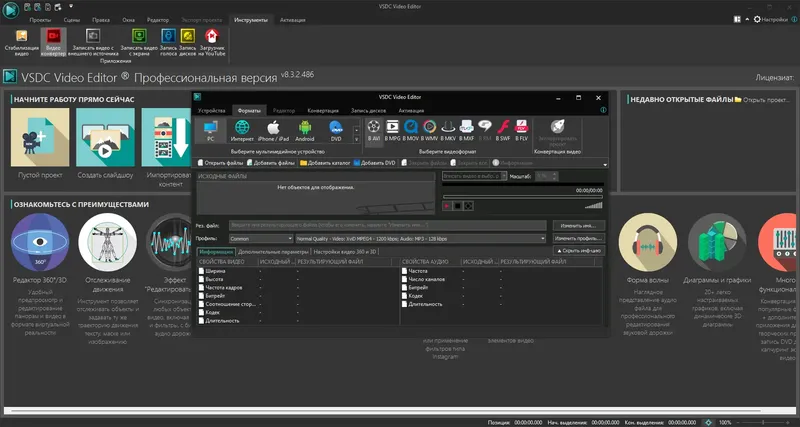Image resolution: width=800 pixels, height=427 pixels.
Task: Open quick access toolbar dropdown arrow
Action: point(71,6)
